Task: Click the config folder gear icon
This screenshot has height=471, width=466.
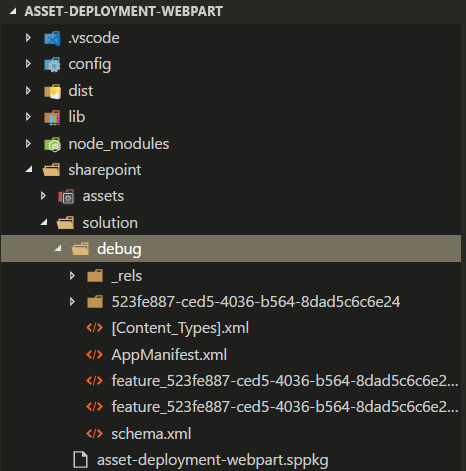Action: pos(52,64)
